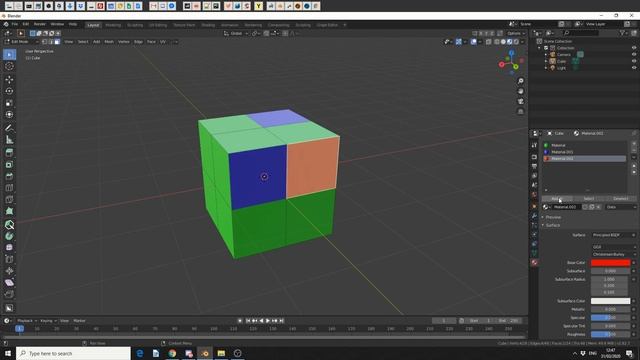The height and width of the screenshot is (360, 640).
Task: Select the Scale tool
Action: 9,103
